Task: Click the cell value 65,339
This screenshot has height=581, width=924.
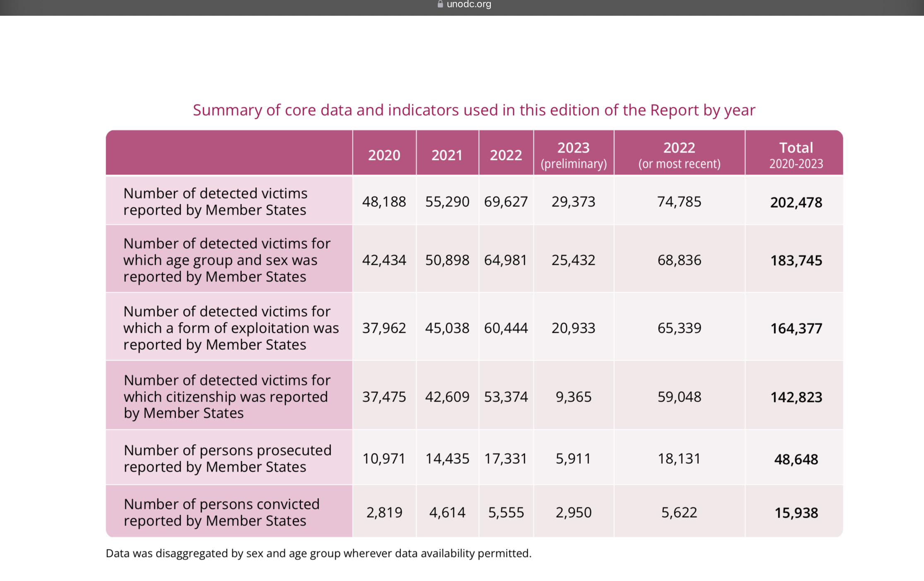Action: 679,328
